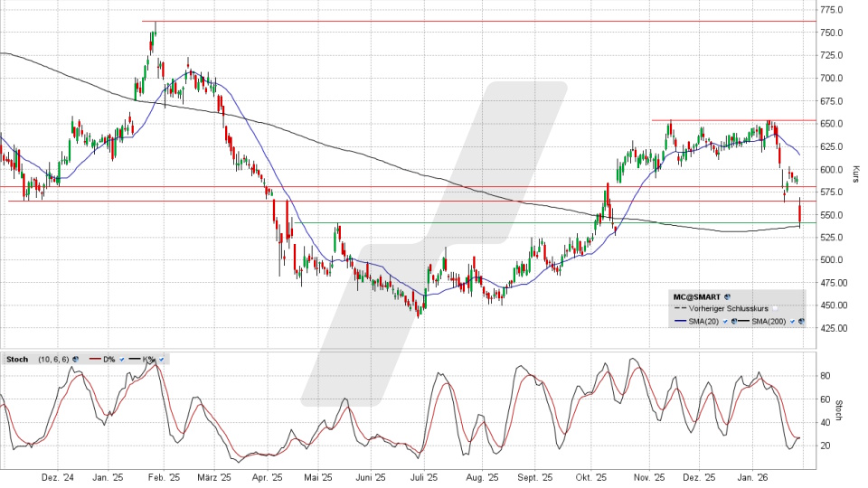The width and height of the screenshot is (868, 488).
Task: Click the MC@SMART legend title
Action: (694, 296)
